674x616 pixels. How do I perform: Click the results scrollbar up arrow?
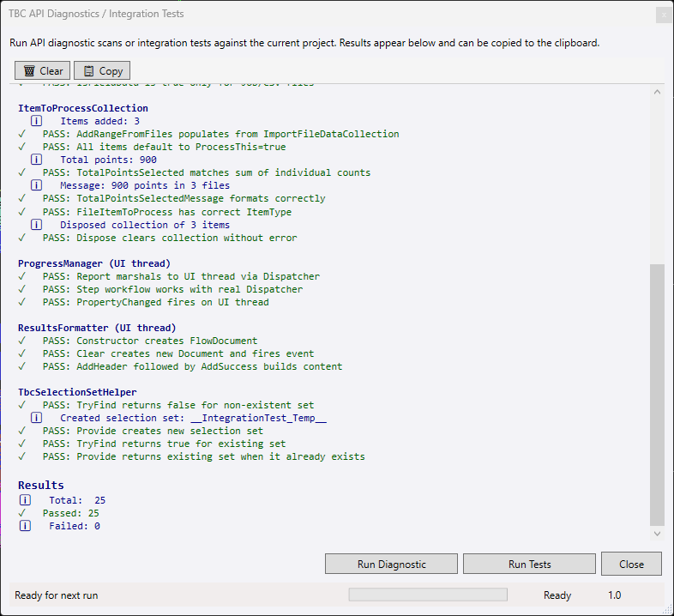click(x=657, y=93)
